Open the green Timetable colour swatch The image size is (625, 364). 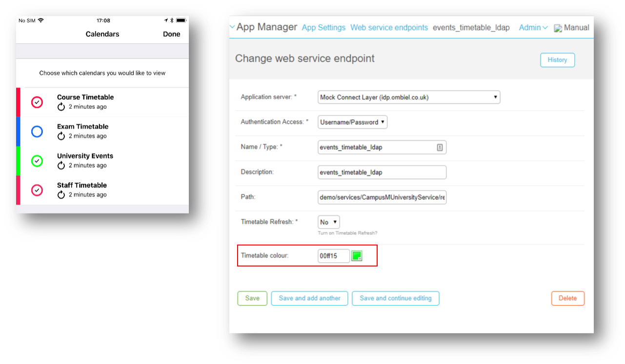point(357,256)
